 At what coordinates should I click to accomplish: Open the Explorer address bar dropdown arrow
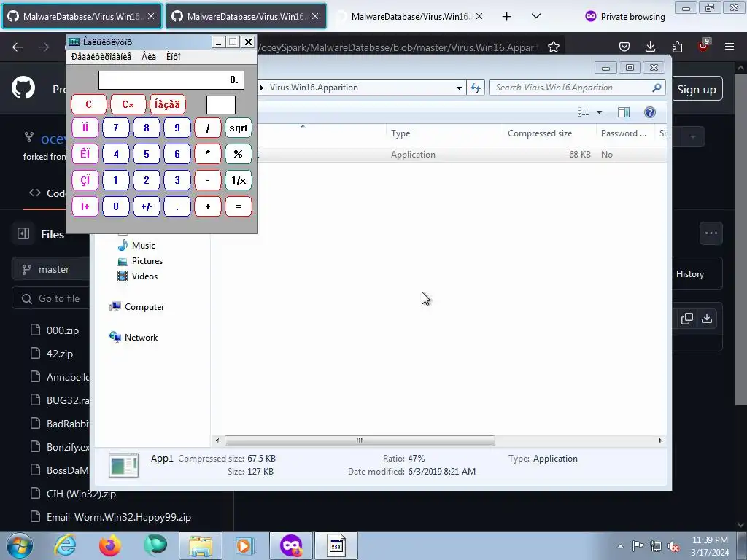(x=458, y=87)
